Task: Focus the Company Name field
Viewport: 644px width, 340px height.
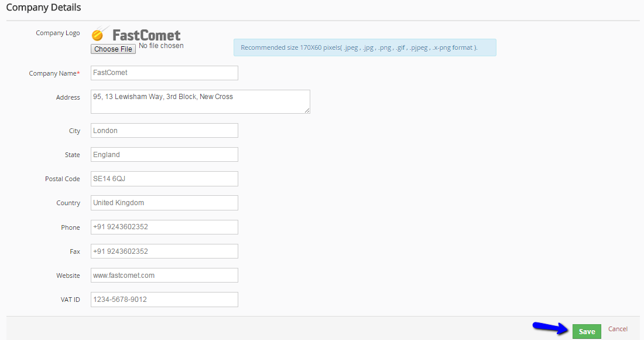Action: [x=165, y=73]
